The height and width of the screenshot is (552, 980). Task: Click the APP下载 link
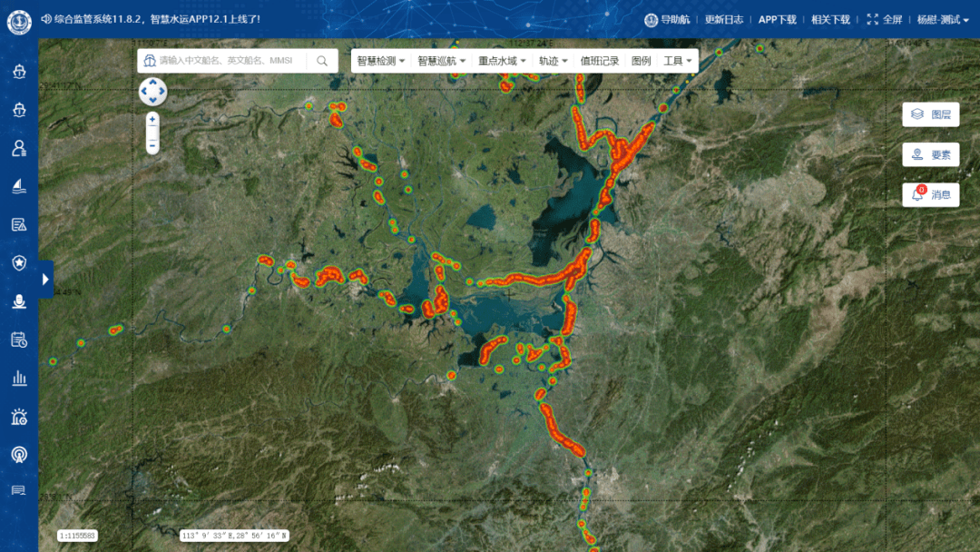click(778, 19)
